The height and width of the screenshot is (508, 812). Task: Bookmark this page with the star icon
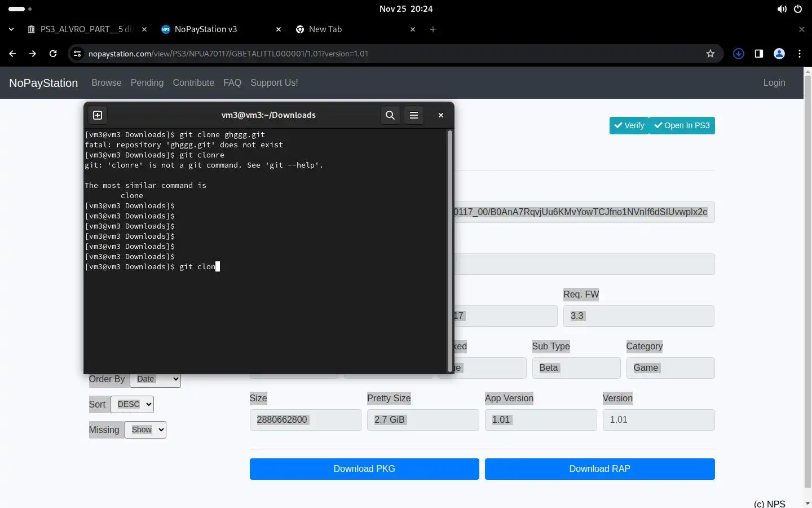click(710, 54)
